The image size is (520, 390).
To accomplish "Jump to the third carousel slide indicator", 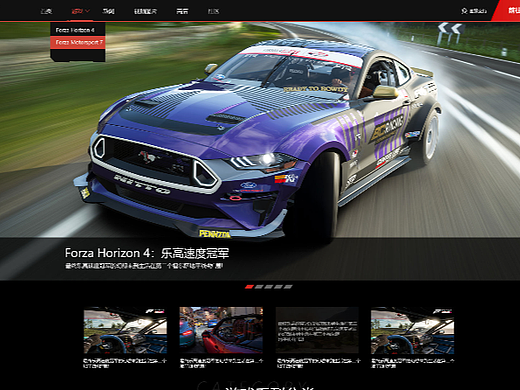I will point(269,287).
